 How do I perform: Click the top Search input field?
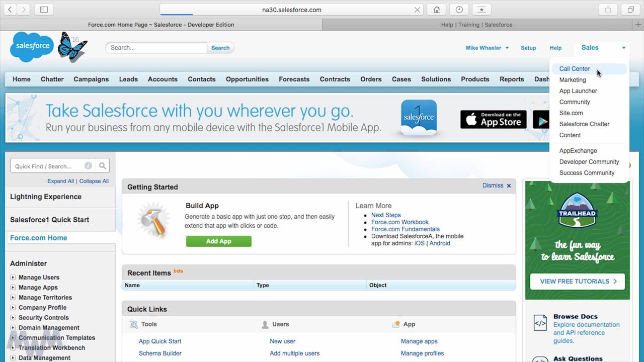pyautogui.click(x=156, y=48)
